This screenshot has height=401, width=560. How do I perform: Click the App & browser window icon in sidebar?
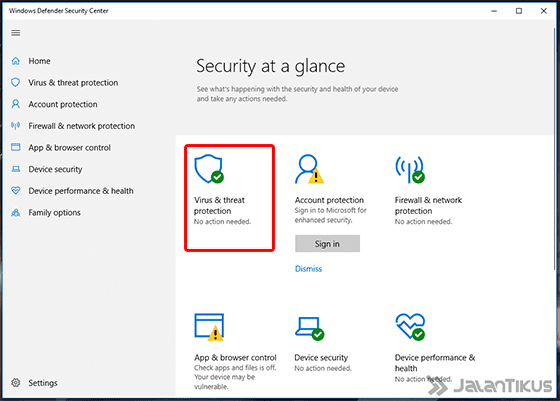tap(15, 147)
